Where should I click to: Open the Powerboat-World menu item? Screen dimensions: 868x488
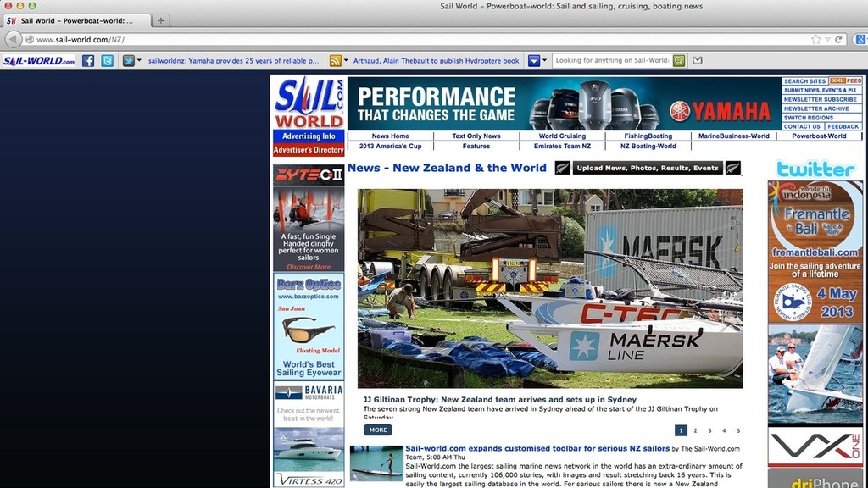pyautogui.click(x=819, y=136)
